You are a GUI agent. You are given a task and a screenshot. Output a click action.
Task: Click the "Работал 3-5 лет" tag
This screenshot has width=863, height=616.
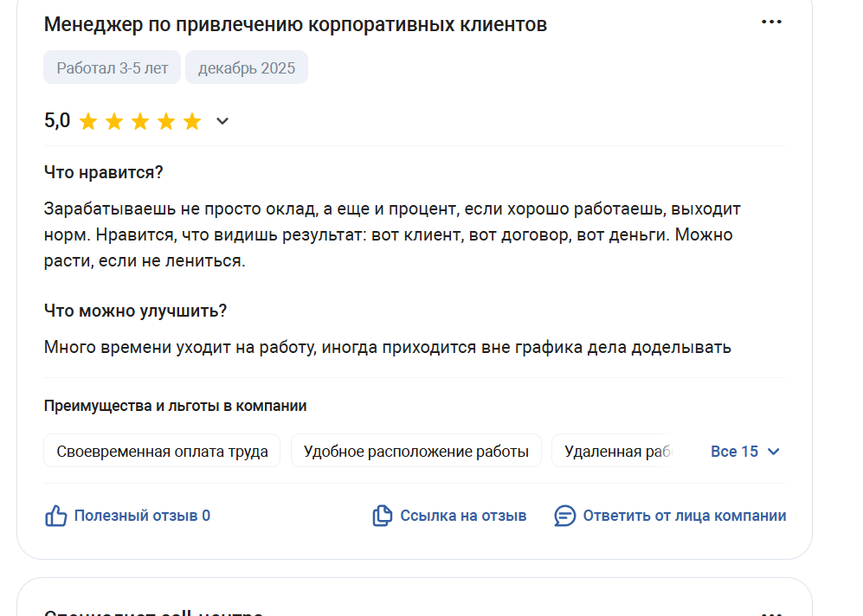coord(112,68)
